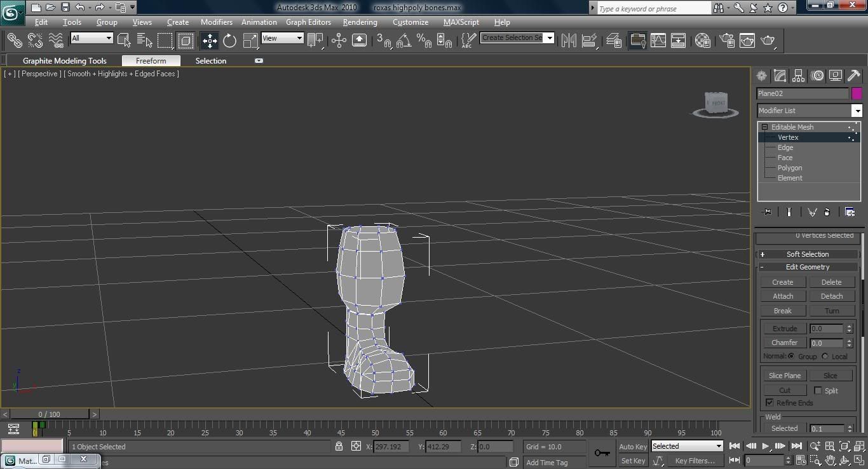The height and width of the screenshot is (469, 868).
Task: Toggle Angle Snap
Action: pyautogui.click(x=404, y=41)
